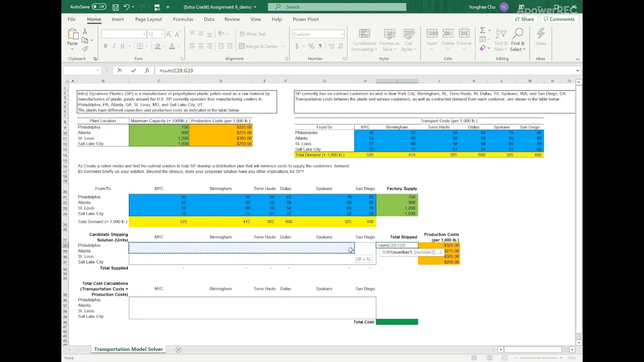
Task: Apply center horizontal alignment
Action: (201, 46)
